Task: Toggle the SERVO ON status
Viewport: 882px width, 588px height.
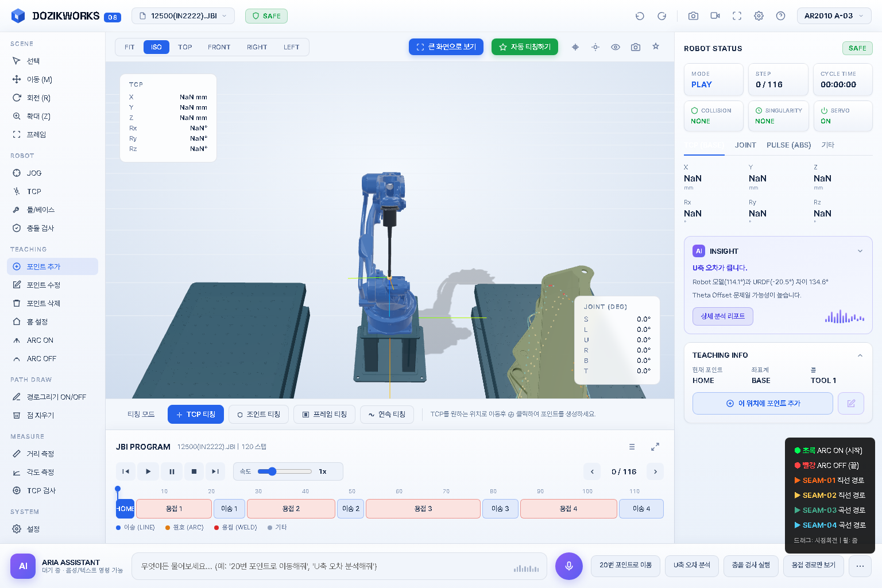Action: tap(842, 116)
